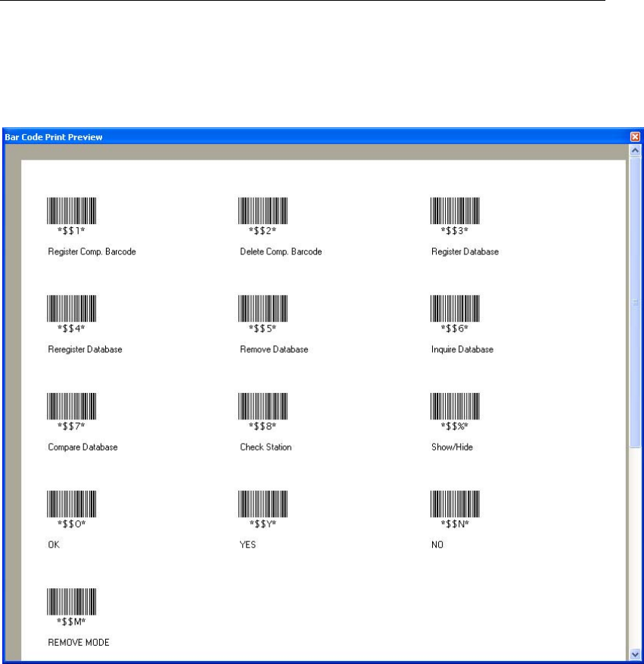
Task: Click the *$$Y* barcode image
Action: click(x=263, y=504)
